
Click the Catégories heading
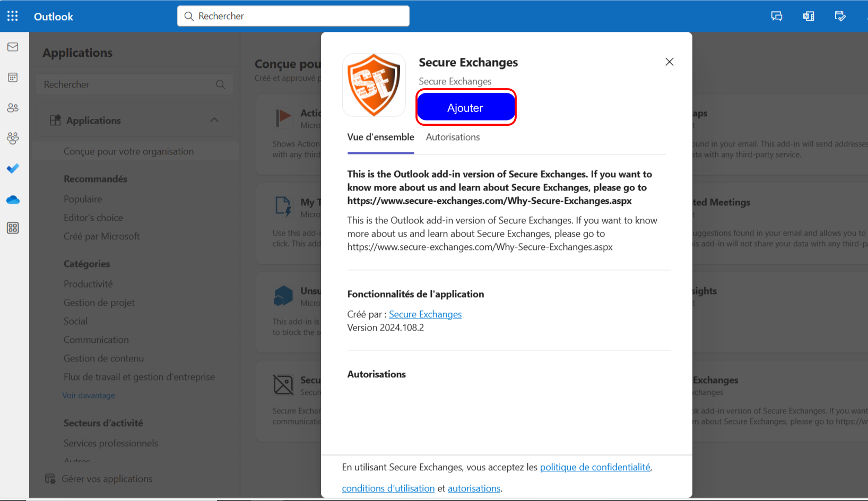(87, 264)
